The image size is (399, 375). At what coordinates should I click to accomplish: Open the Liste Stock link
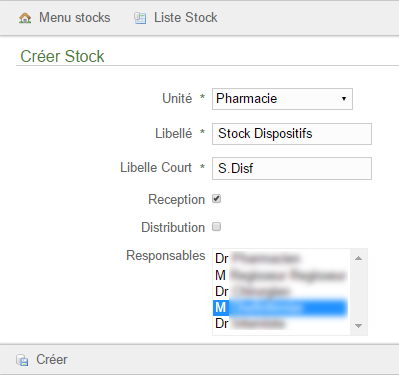click(185, 18)
